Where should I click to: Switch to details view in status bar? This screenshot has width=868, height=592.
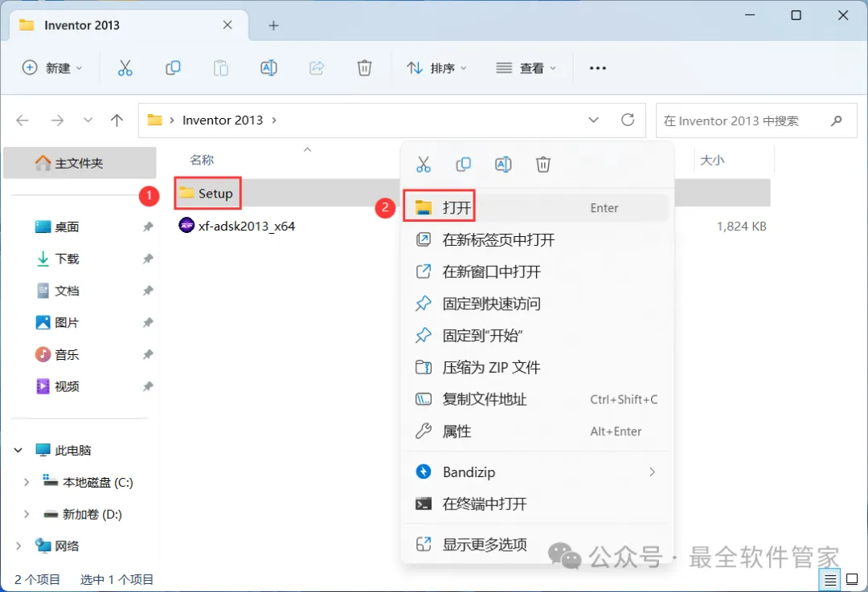tap(830, 580)
